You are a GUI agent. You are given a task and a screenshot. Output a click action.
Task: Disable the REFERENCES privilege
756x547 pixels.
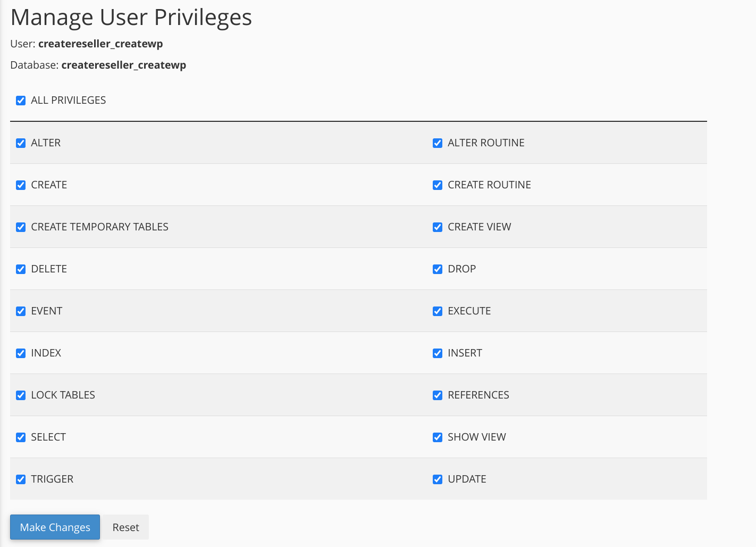pyautogui.click(x=438, y=395)
